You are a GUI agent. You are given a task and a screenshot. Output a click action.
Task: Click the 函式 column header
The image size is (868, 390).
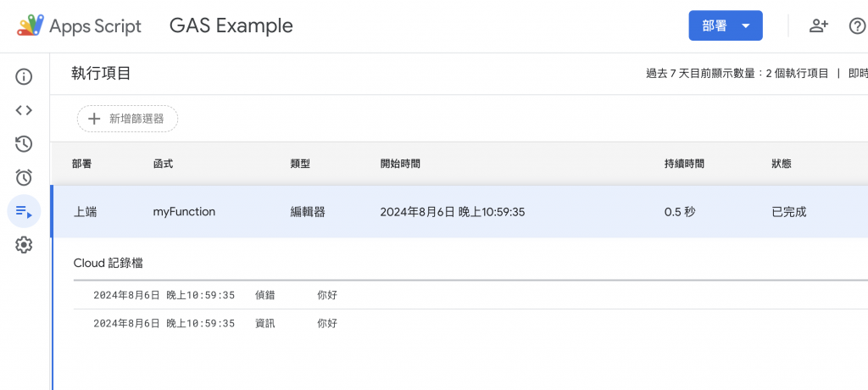[163, 164]
